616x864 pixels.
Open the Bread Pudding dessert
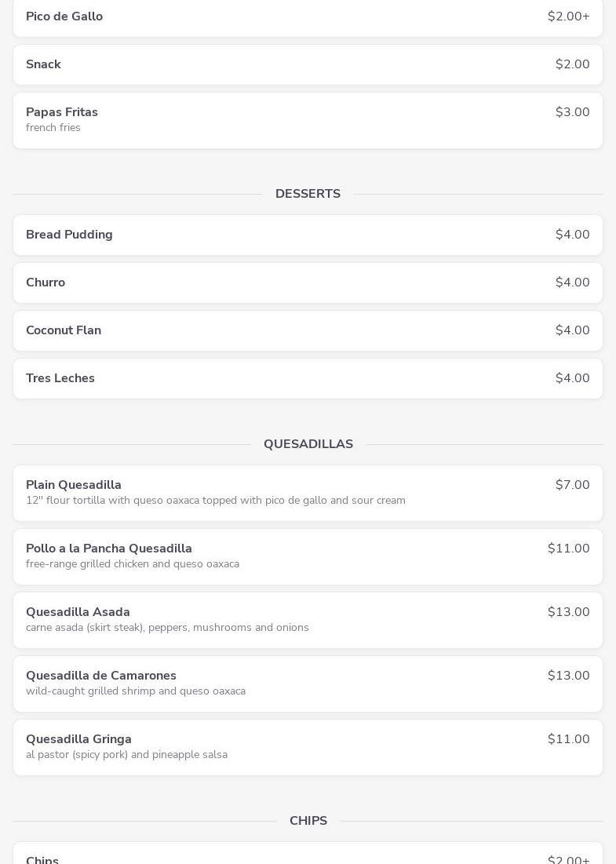[308, 235]
